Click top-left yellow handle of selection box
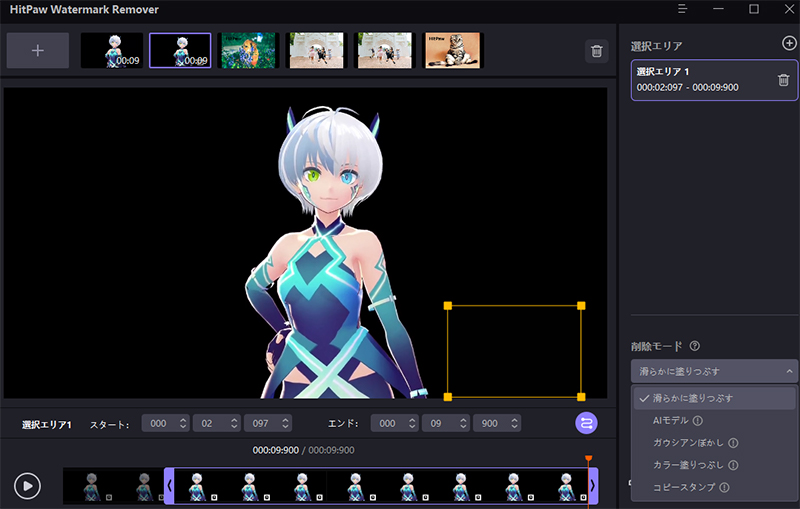This screenshot has height=509, width=800. pyautogui.click(x=448, y=306)
